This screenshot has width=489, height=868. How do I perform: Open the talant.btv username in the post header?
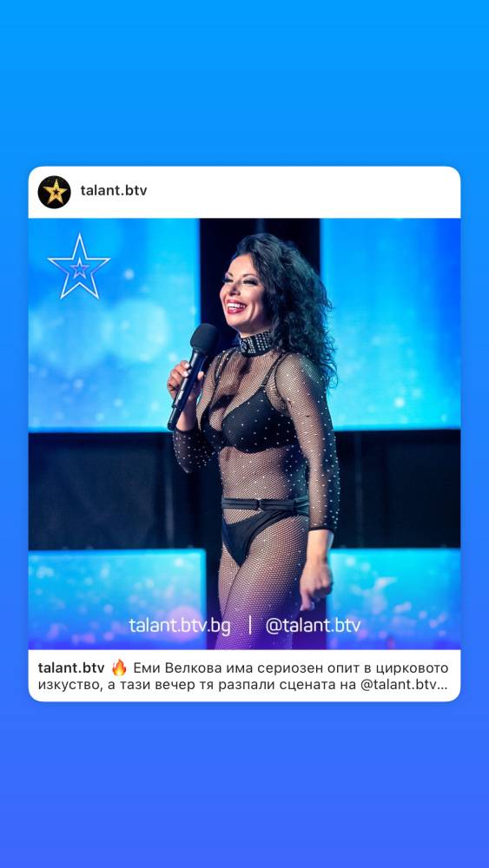point(114,190)
